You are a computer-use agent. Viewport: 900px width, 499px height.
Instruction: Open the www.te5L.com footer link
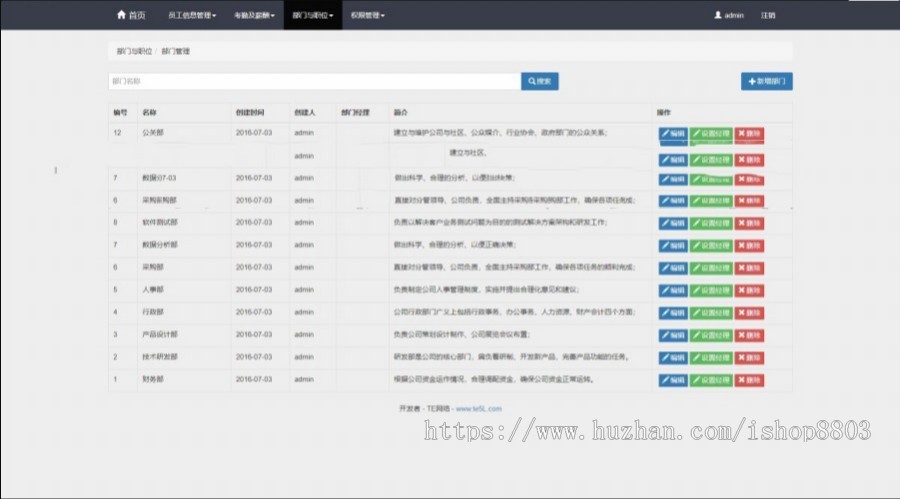pos(479,409)
